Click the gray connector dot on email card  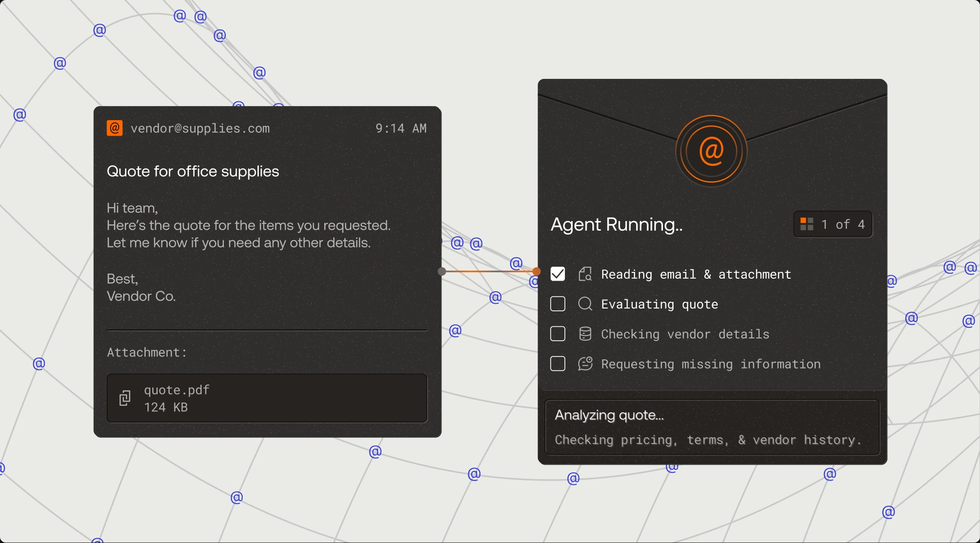coord(442,271)
